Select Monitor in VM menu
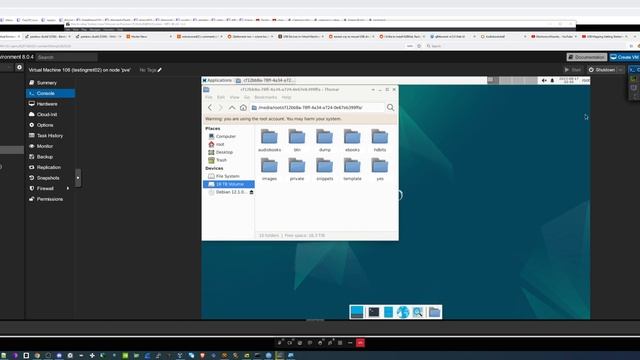 (50, 146)
